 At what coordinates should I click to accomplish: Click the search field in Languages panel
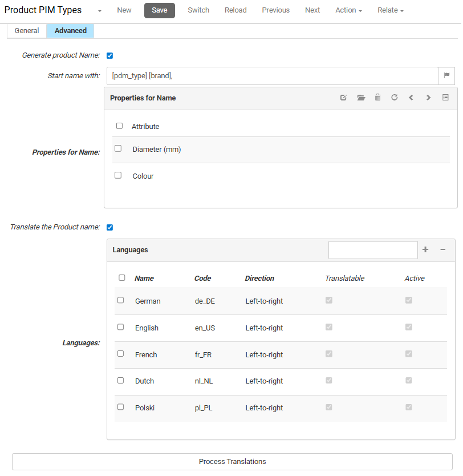373,250
